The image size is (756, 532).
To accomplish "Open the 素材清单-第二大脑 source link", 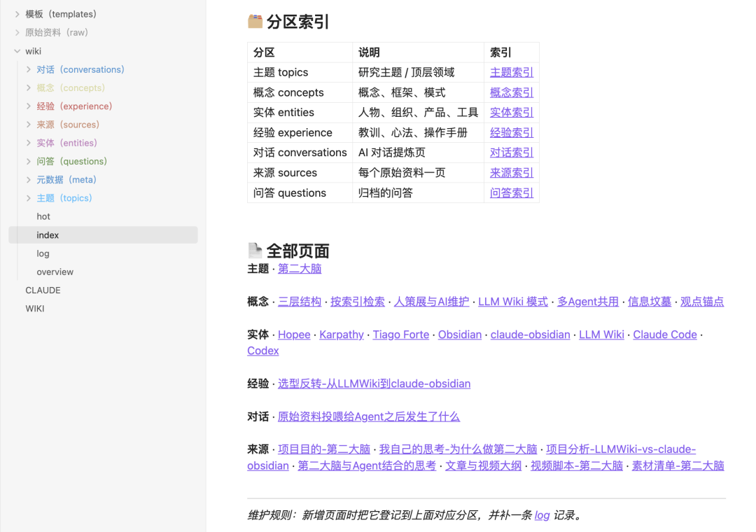I will pos(678,465).
